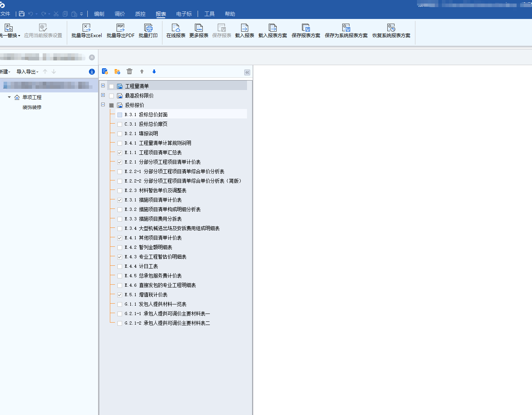Check the 最高投标限价 folder checkbox
This screenshot has height=415, width=532.
tap(111, 96)
